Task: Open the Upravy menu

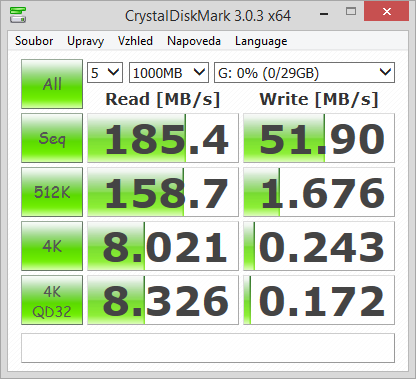Action: pos(85,41)
